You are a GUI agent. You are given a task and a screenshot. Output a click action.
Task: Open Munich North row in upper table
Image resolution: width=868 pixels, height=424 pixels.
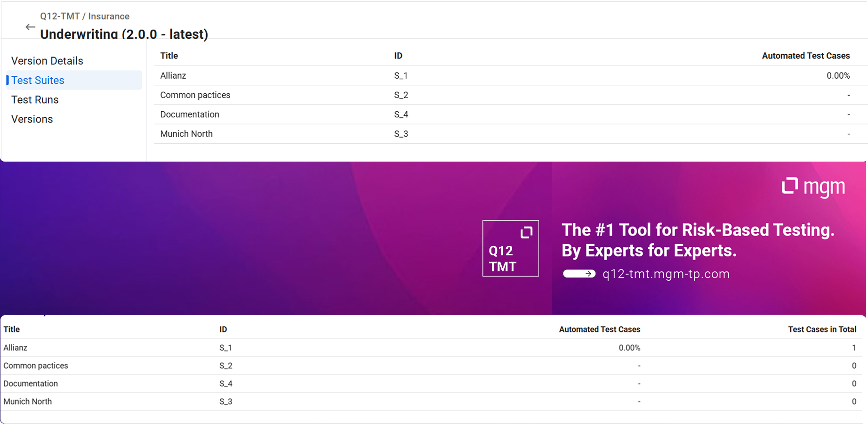511,134
